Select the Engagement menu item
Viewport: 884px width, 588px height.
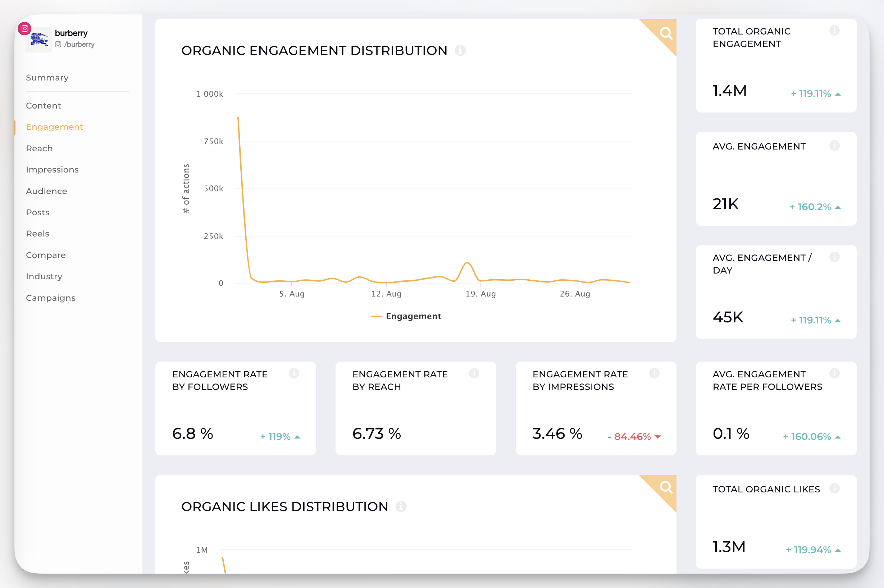click(x=54, y=127)
